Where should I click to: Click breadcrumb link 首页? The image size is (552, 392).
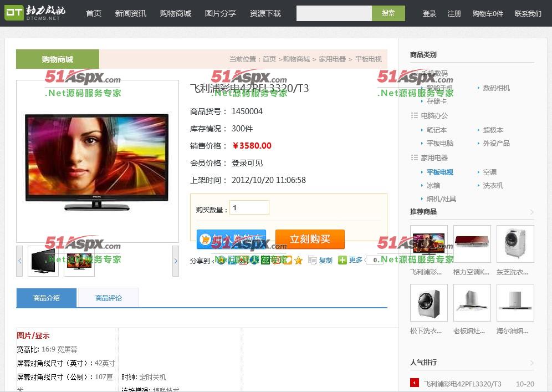(269, 59)
